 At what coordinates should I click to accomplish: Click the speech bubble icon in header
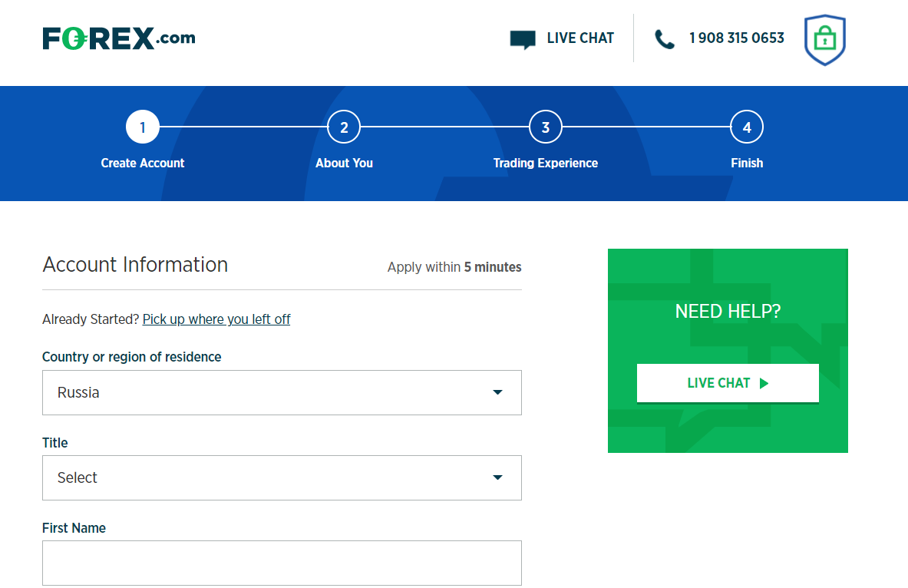click(x=523, y=39)
